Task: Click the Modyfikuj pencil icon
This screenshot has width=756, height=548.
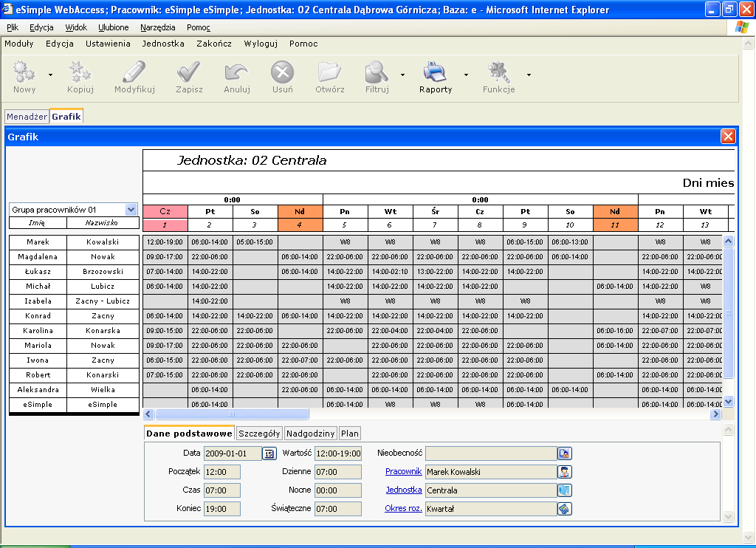Action: point(134,72)
